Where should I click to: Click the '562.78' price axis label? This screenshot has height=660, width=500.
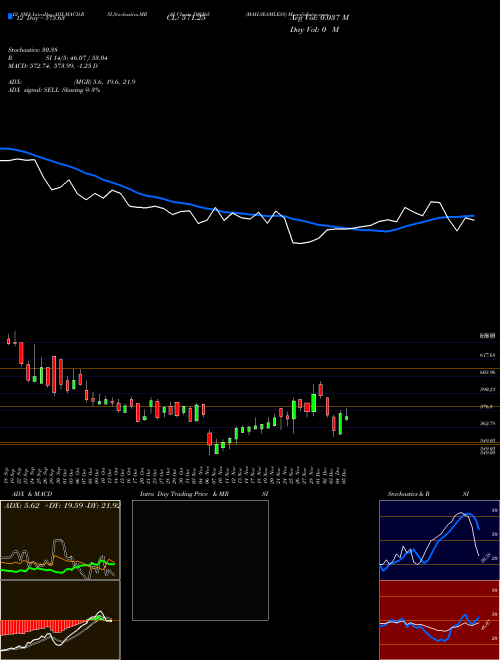pos(487,423)
